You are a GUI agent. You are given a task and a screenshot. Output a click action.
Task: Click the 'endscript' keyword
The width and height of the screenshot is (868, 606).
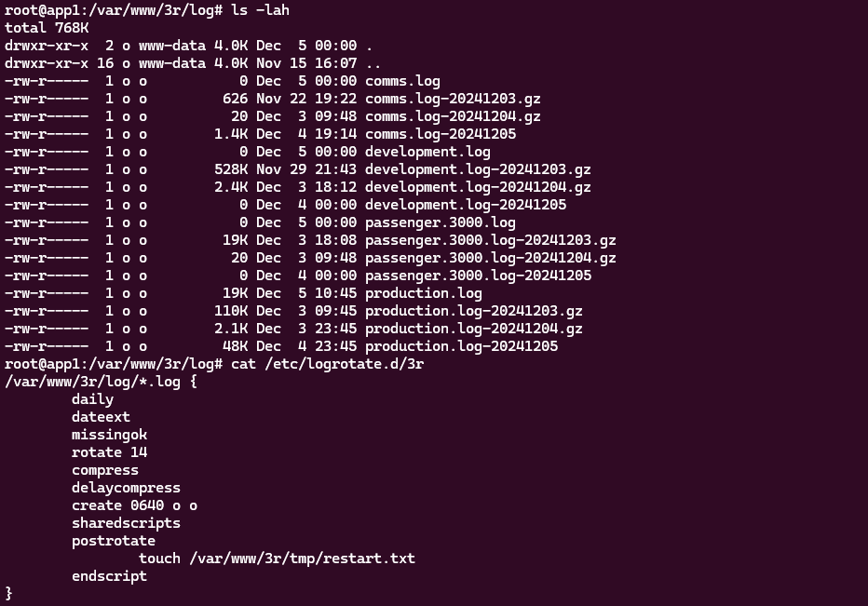109,576
